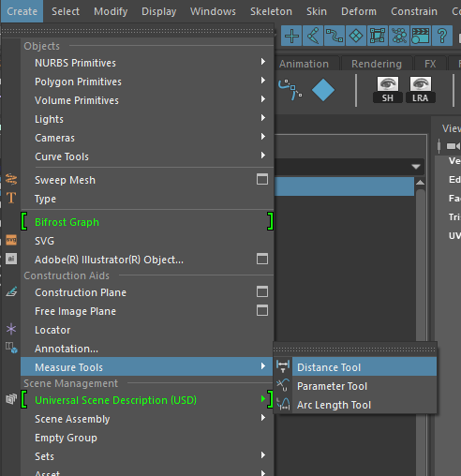The image size is (461, 476).
Task: Choose Locator menu item
Action: pos(147,330)
